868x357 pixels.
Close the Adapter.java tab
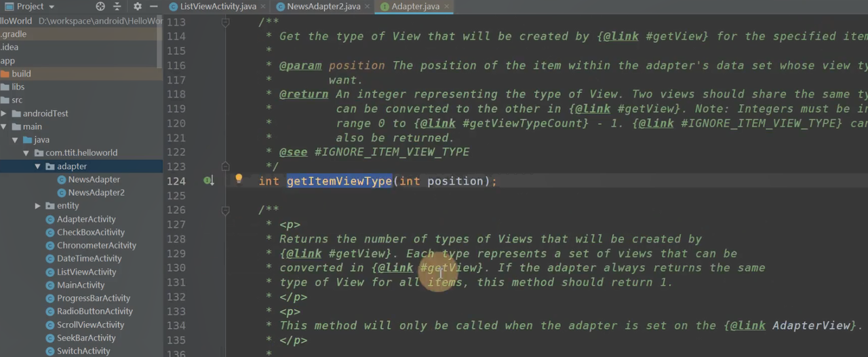446,7
